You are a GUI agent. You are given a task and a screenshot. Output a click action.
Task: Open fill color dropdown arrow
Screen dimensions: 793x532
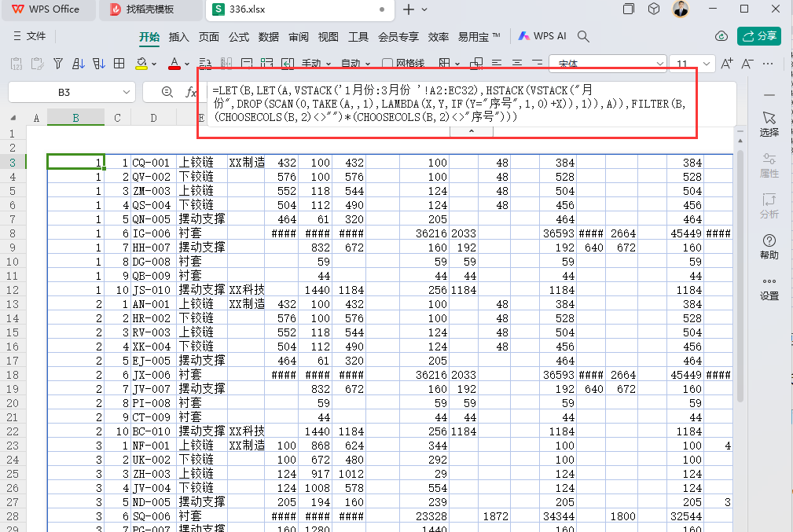coord(154,64)
